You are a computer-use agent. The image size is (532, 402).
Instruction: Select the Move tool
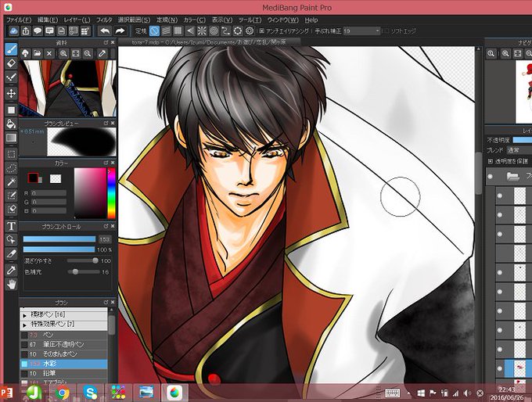tap(11, 94)
